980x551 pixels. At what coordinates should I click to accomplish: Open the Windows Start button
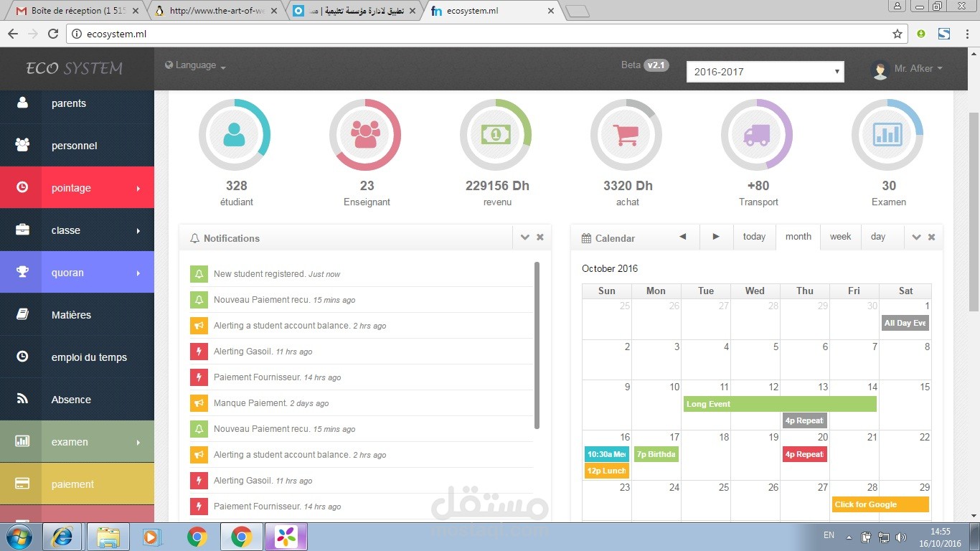[x=20, y=537]
